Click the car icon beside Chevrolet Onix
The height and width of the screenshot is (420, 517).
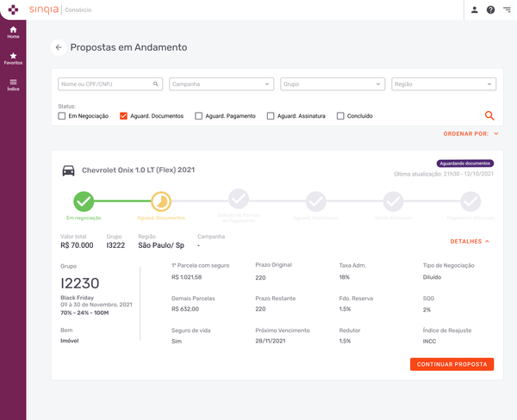click(x=69, y=170)
